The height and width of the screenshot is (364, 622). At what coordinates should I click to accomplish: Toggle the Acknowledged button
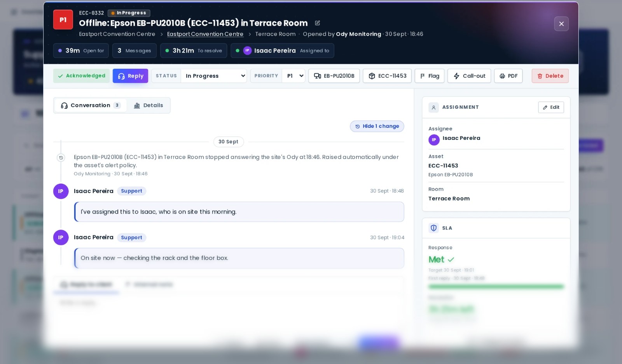tap(81, 76)
